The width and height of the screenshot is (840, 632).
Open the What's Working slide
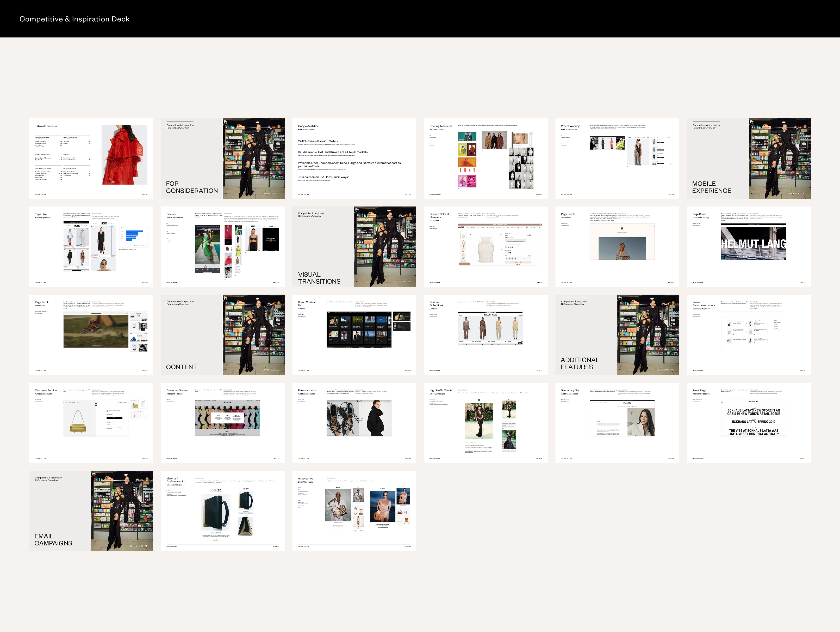[617, 159]
